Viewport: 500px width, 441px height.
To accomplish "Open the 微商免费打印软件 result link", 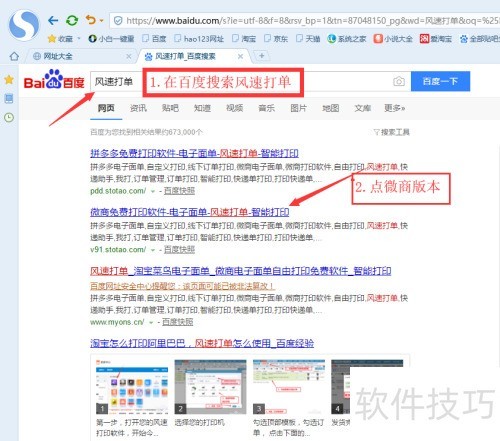I will coord(190,212).
